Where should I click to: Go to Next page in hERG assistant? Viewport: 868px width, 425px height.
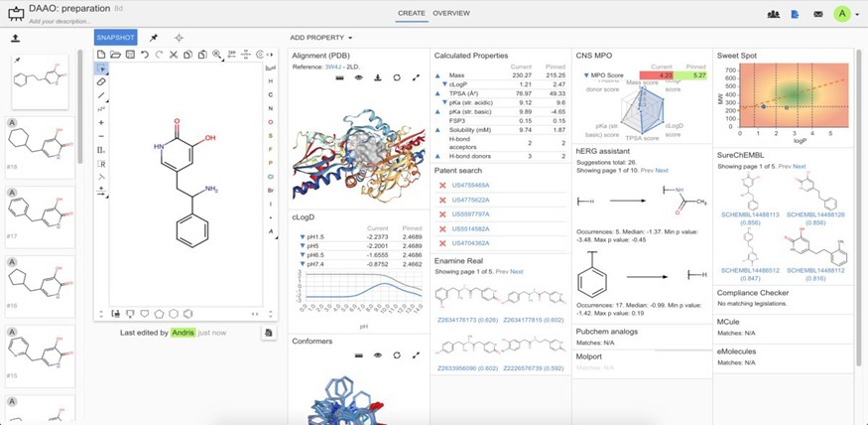pos(662,170)
